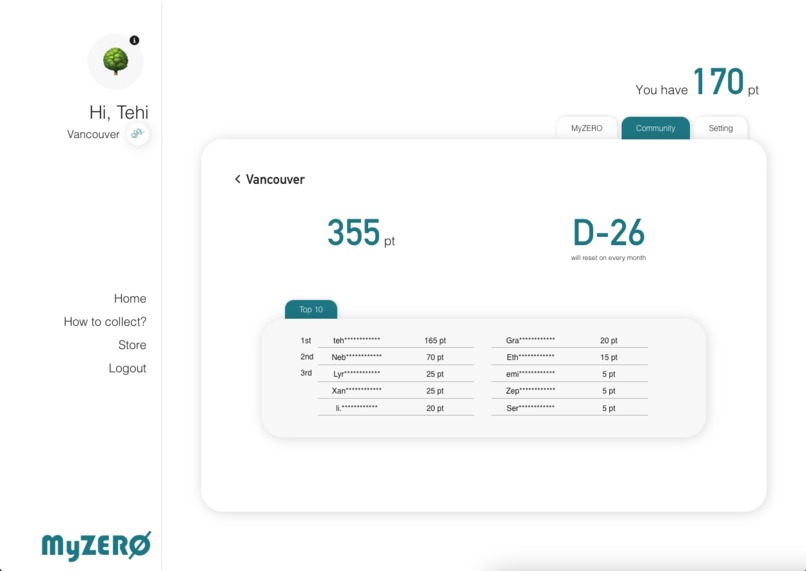806x571 pixels.
Task: Click the MyZERO logo
Action: pyautogui.click(x=96, y=545)
